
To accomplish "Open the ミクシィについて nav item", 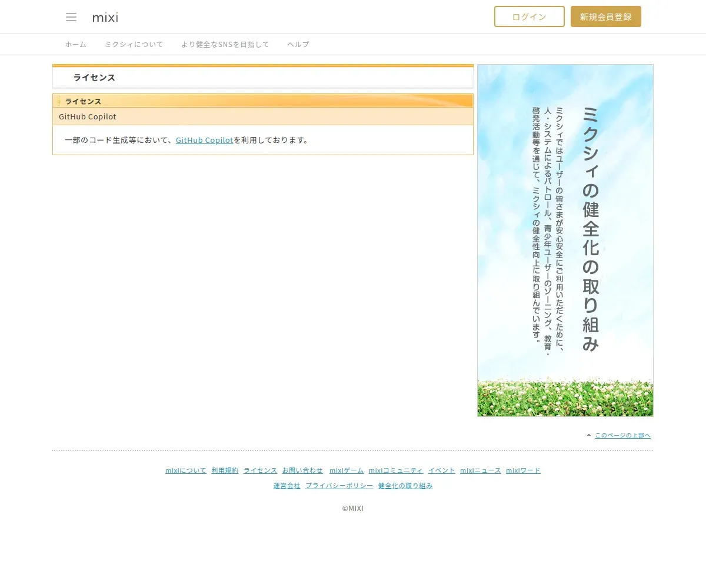I will (x=134, y=44).
